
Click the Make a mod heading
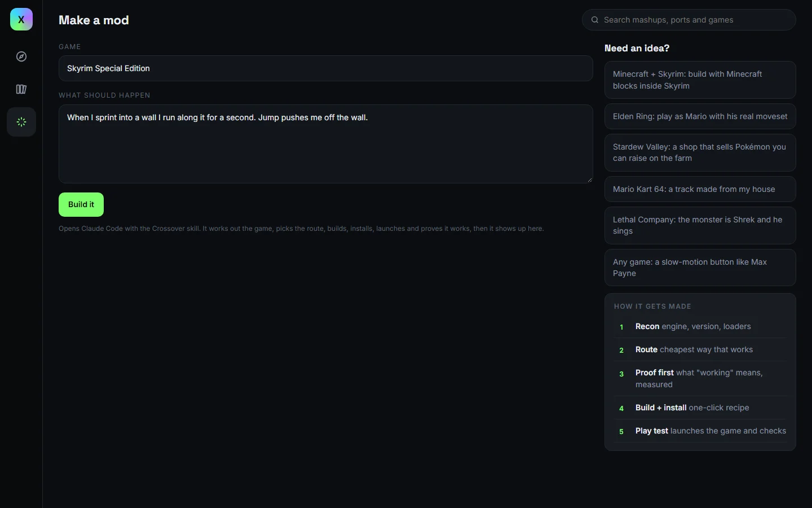point(94,20)
